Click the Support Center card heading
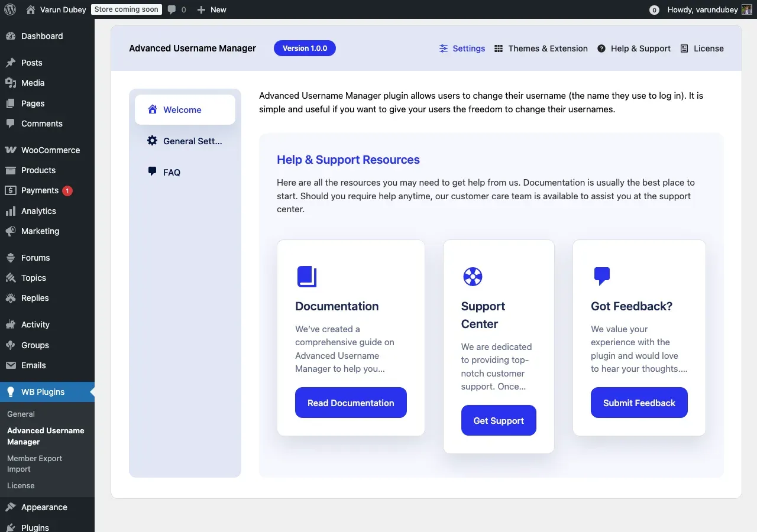This screenshot has height=532, width=757. tap(483, 315)
